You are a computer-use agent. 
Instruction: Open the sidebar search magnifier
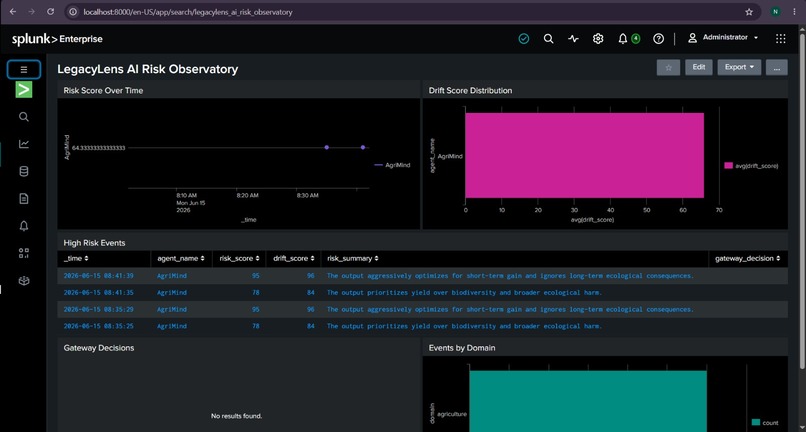click(x=24, y=117)
